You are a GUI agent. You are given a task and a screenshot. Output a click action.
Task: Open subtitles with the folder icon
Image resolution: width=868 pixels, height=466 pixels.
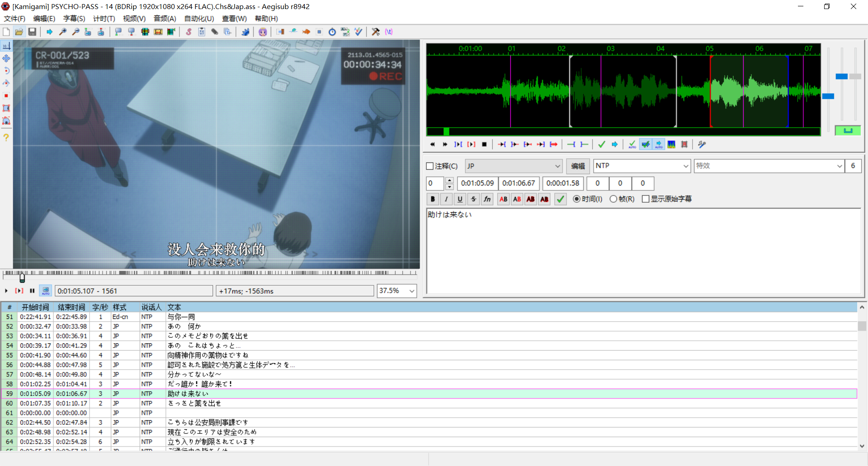tap(19, 32)
